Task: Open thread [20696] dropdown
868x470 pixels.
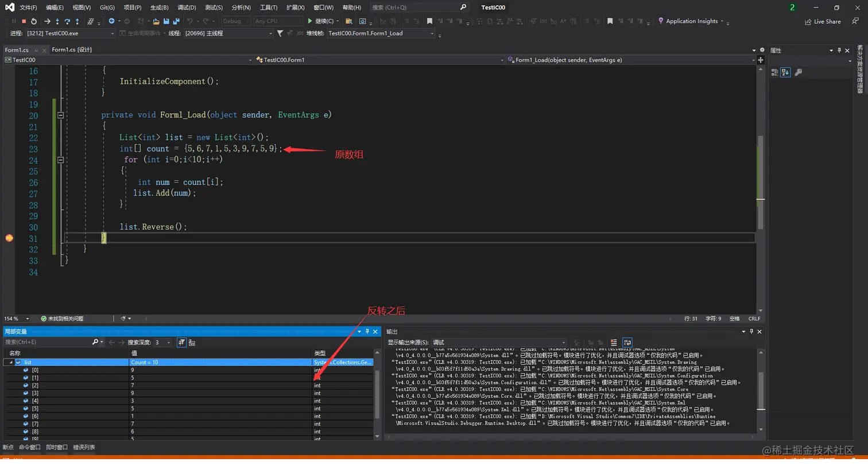Action: [228, 33]
